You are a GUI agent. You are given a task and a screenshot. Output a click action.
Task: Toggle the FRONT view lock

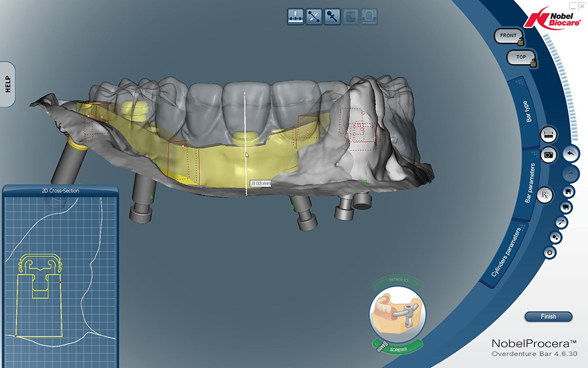click(x=508, y=36)
